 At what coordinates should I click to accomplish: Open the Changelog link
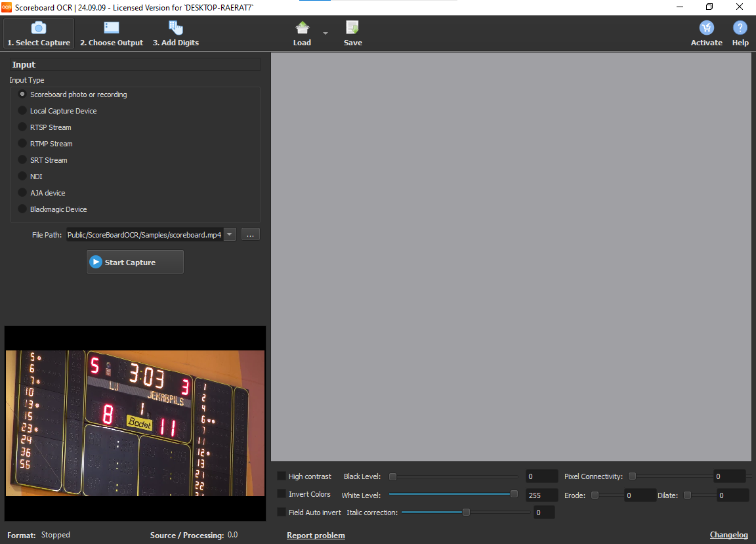click(728, 535)
